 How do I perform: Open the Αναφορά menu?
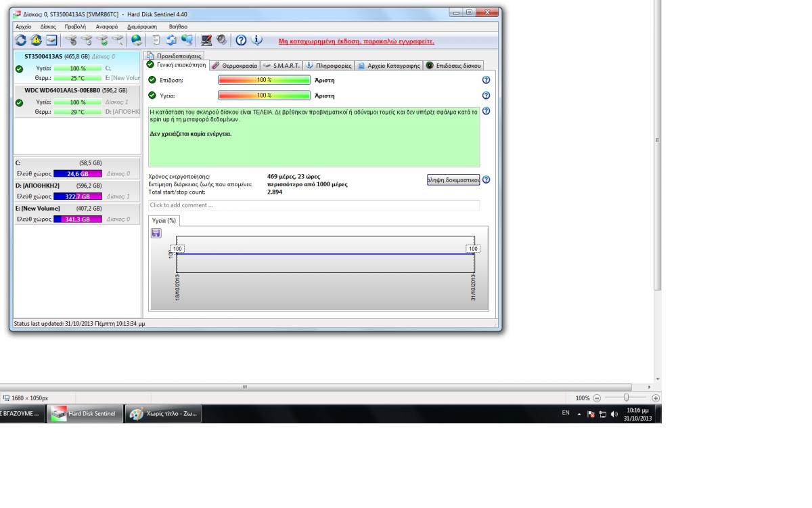click(x=106, y=26)
